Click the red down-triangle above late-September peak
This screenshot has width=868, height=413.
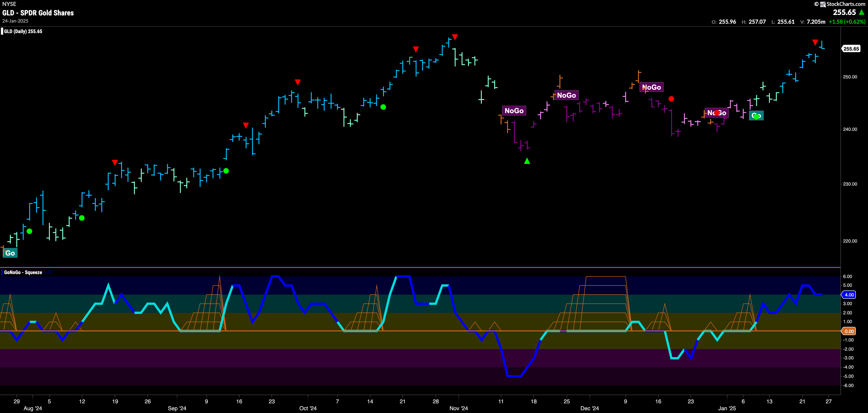tap(298, 82)
